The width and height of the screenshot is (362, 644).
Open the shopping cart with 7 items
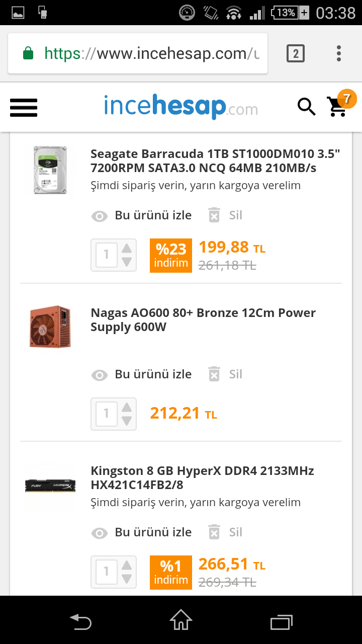pyautogui.click(x=338, y=106)
